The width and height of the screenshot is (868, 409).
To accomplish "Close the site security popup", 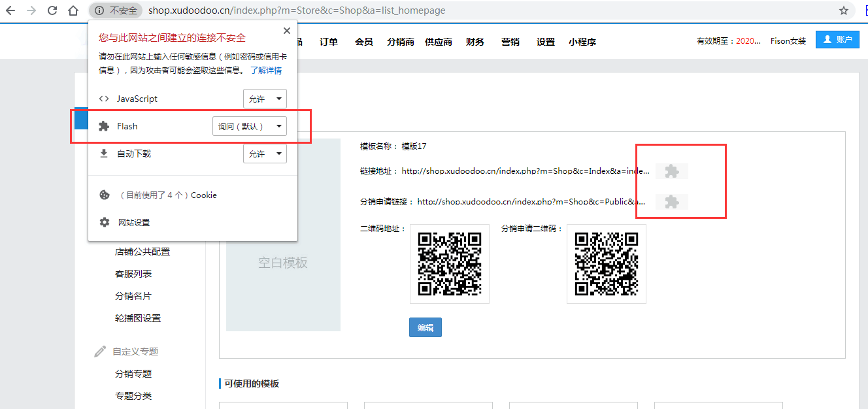I will point(286,31).
